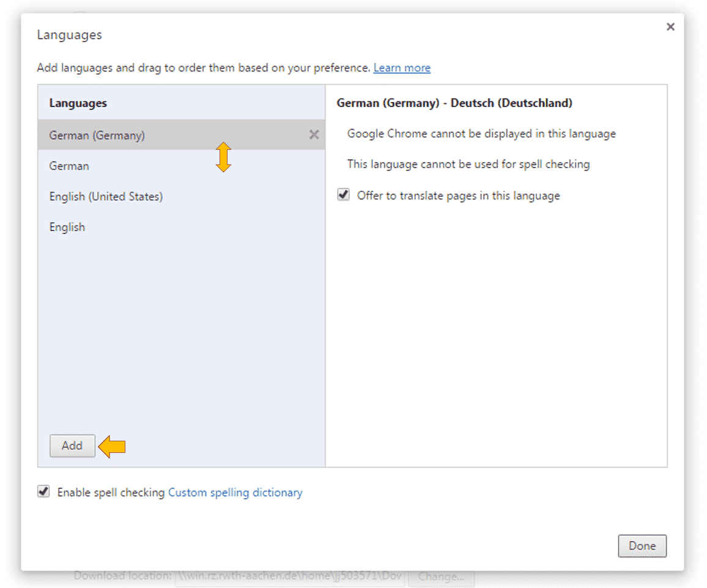
Task: Click the Change button for download location
Action: 442,576
